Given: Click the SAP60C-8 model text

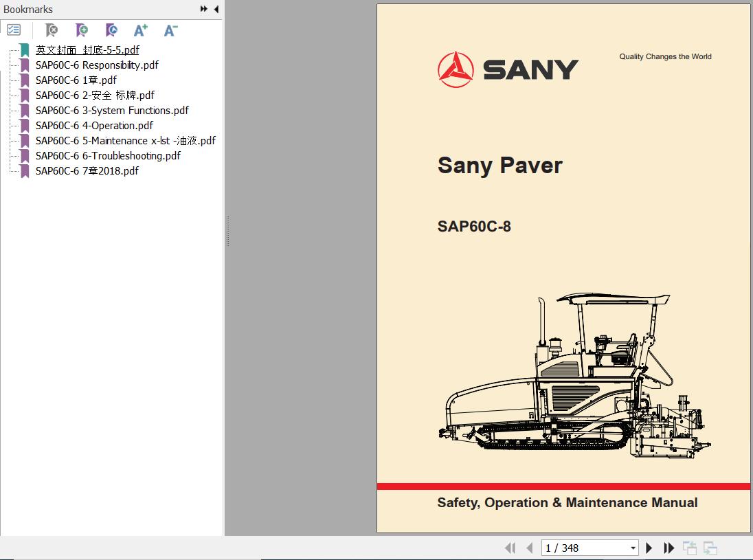Looking at the screenshot, I should click(474, 226).
